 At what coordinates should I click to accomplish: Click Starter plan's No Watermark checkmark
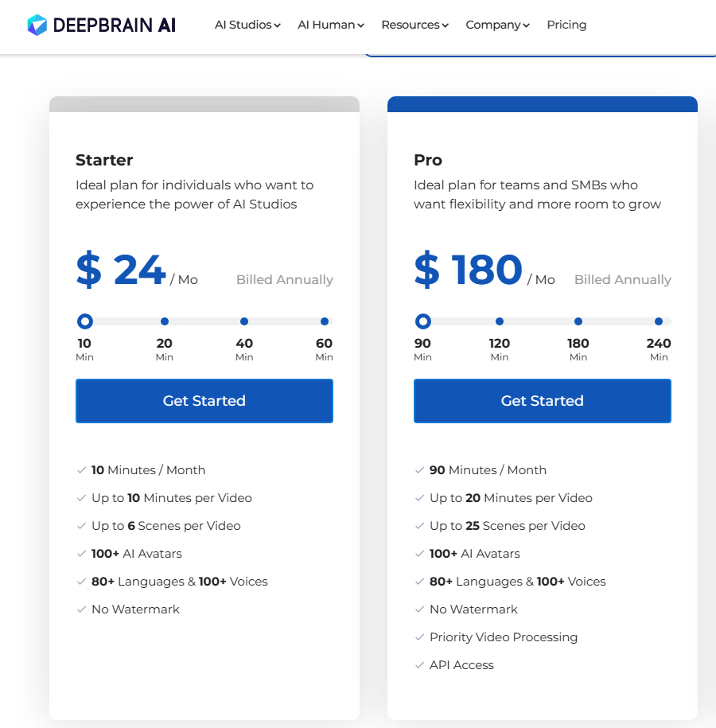(81, 609)
